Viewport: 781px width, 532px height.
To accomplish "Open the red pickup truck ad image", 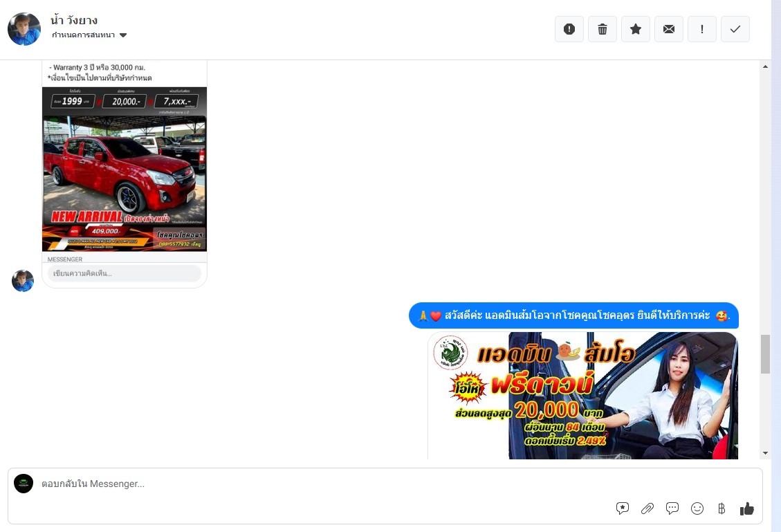I will tap(125, 169).
